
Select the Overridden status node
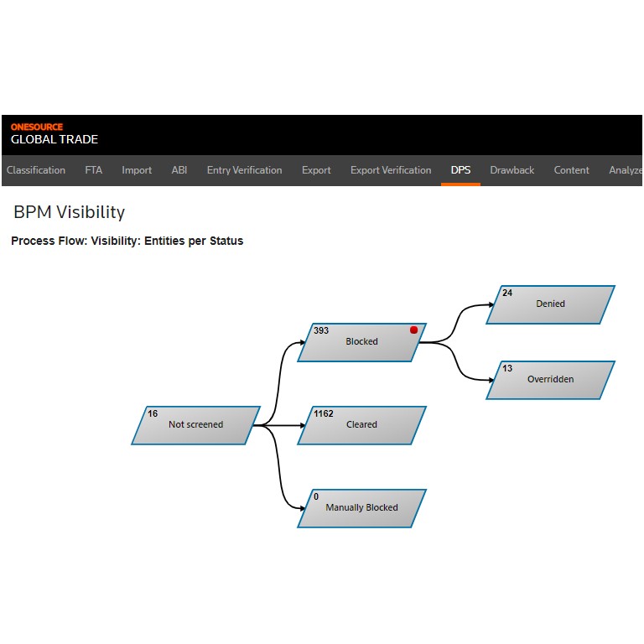pyautogui.click(x=550, y=380)
